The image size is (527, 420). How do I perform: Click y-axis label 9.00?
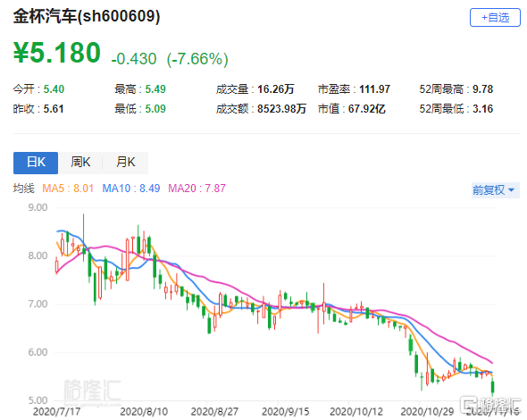(x=38, y=207)
